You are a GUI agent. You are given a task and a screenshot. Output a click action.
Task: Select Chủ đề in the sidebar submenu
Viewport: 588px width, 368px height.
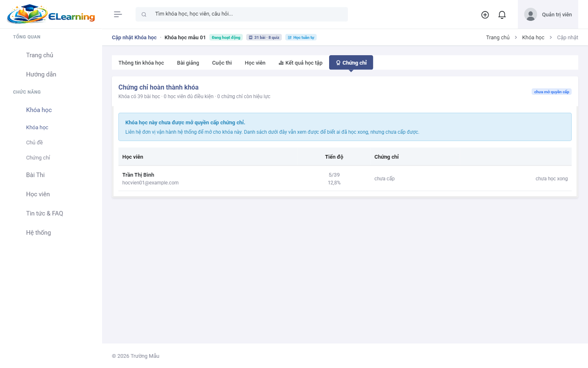tap(34, 143)
